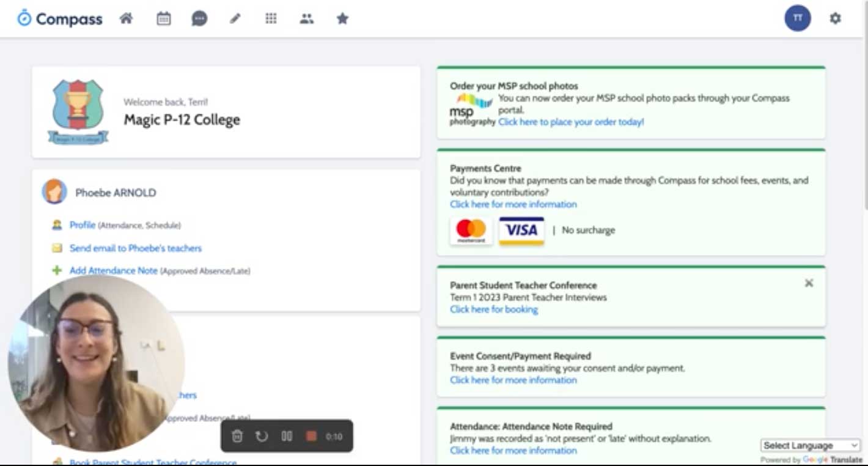
Task: Click the MSP photo order link
Action: pyautogui.click(x=570, y=122)
